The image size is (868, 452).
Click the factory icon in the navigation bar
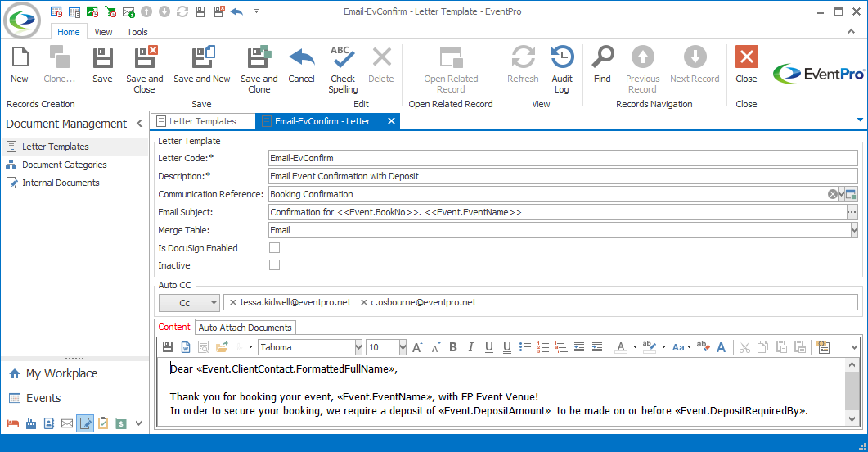pyautogui.click(x=31, y=424)
